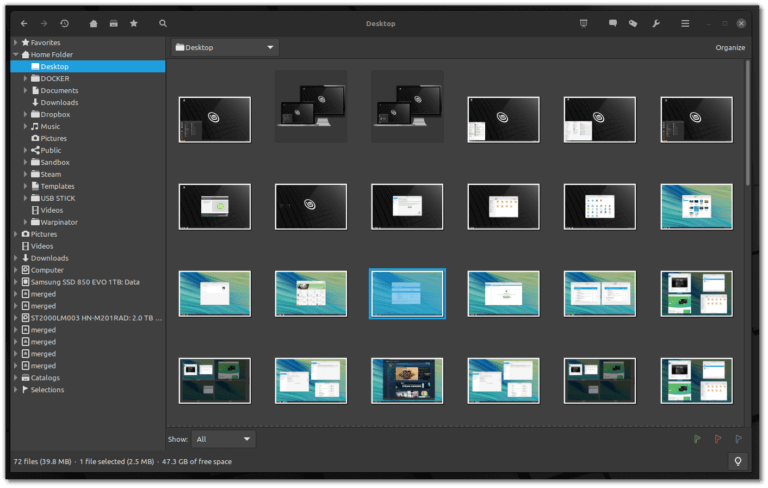The width and height of the screenshot is (768, 488).
Task: Expand the Public folder arrow
Action: (x=25, y=150)
